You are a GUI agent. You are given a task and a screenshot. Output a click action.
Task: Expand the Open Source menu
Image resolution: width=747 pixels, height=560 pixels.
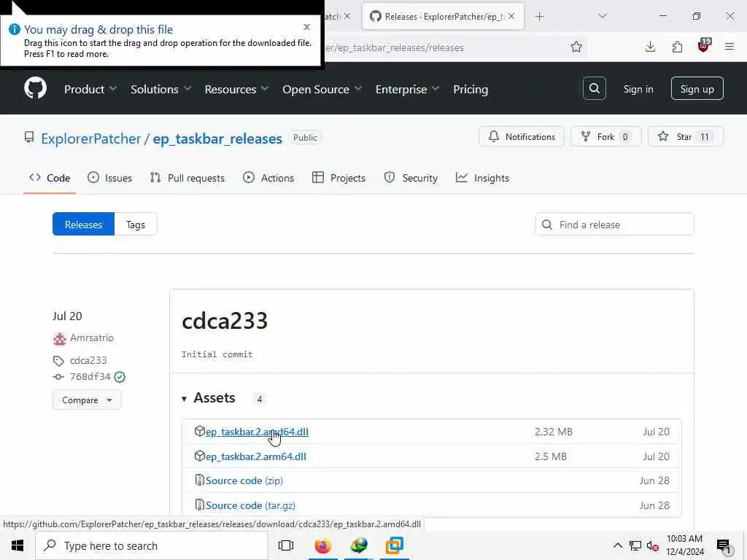322,89
